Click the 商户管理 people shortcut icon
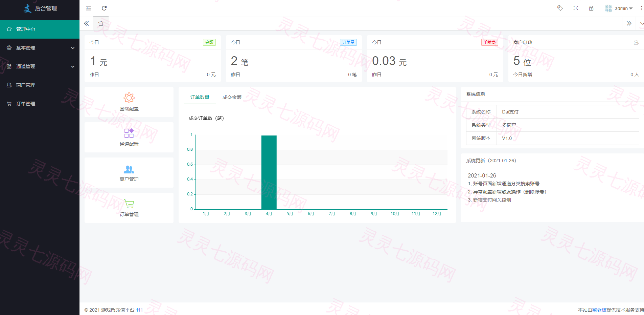Screen dimensions: 644x315 click(x=129, y=169)
